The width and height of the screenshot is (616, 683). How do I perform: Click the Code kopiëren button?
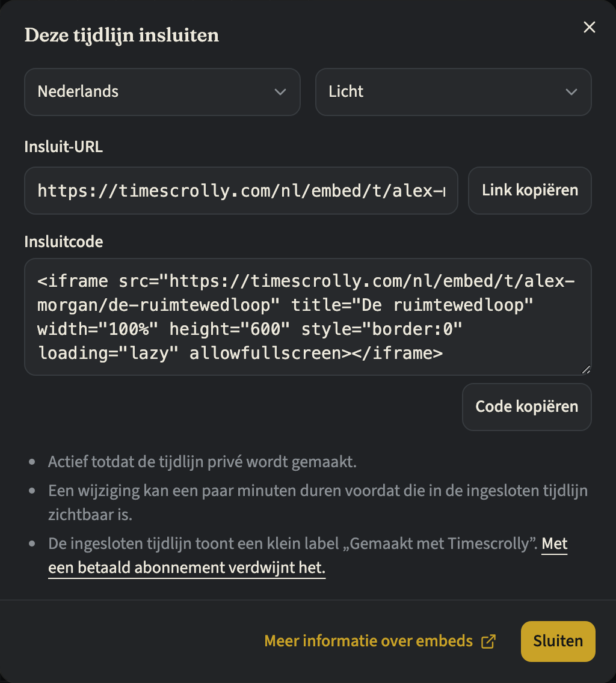[526, 407]
